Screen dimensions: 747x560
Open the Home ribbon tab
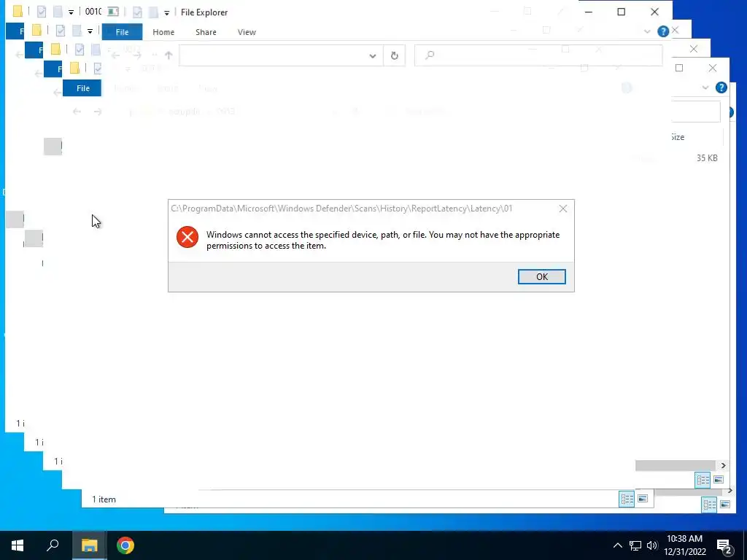pos(163,32)
